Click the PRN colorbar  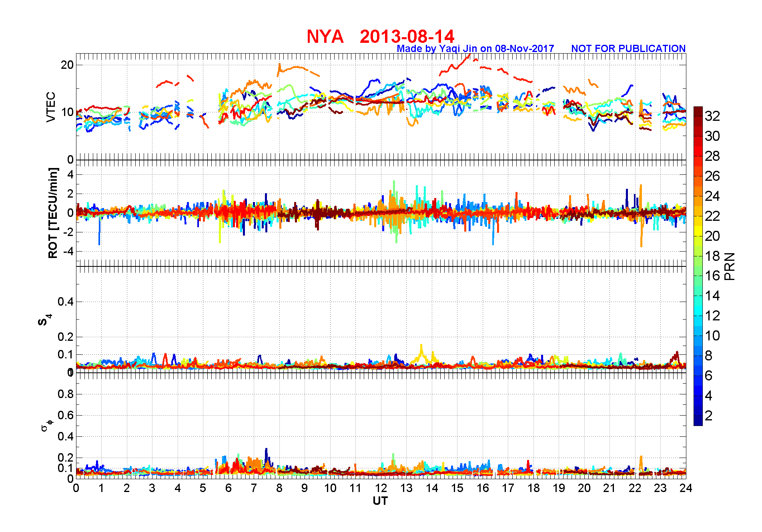(x=698, y=266)
